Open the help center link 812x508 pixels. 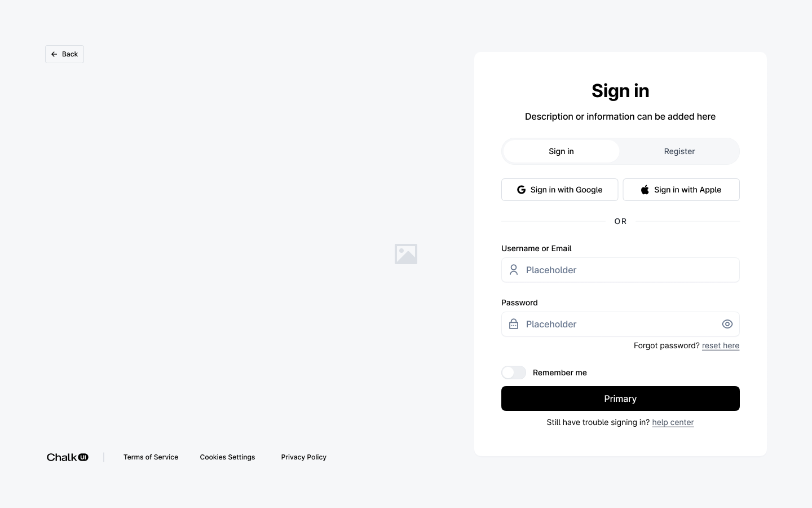coord(673,422)
